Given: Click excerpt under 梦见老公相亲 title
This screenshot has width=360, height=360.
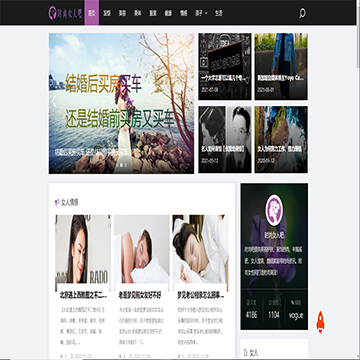Looking at the screenshot, I should coord(200,326).
